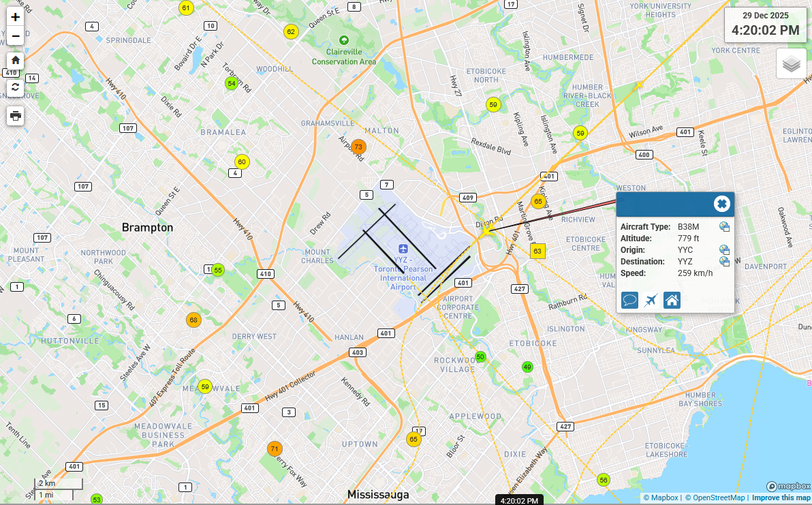
Task: Open web lookup for aircraft type B38M
Action: pyautogui.click(x=724, y=227)
